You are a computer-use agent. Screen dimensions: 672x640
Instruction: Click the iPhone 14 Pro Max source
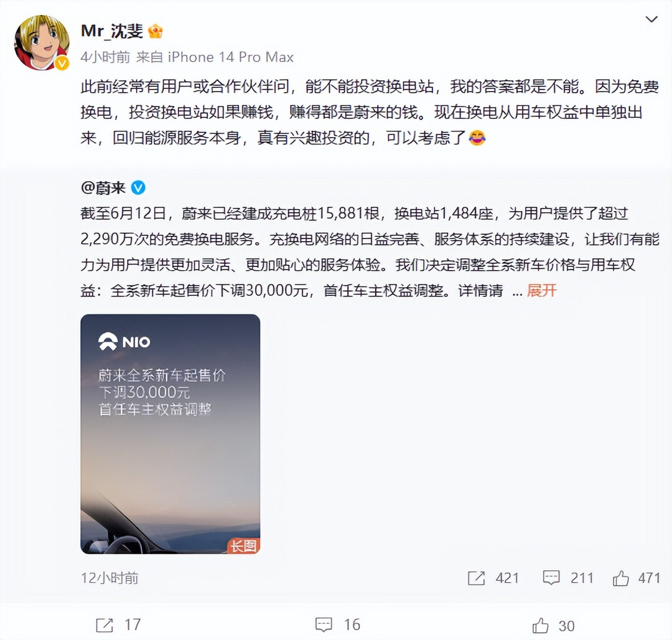[x=231, y=57]
